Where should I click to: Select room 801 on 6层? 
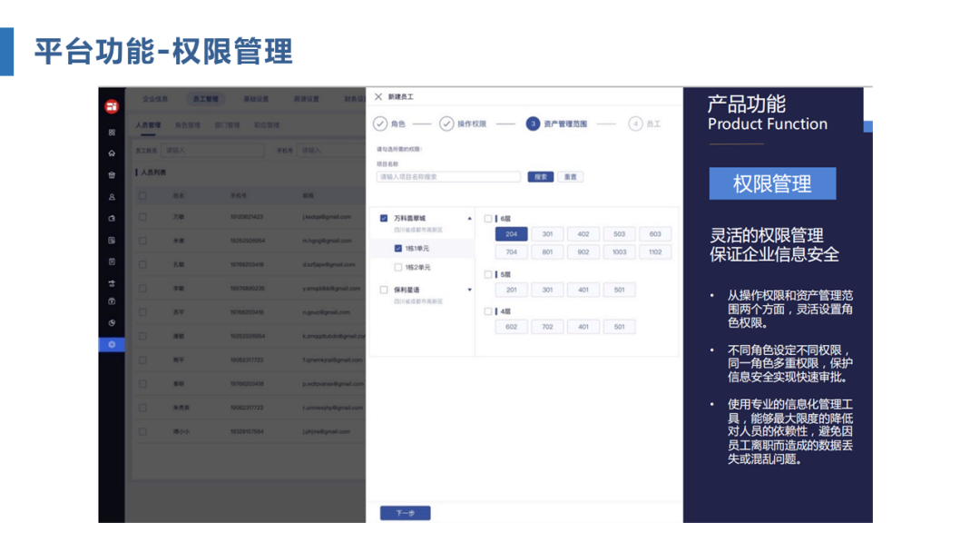tap(547, 251)
